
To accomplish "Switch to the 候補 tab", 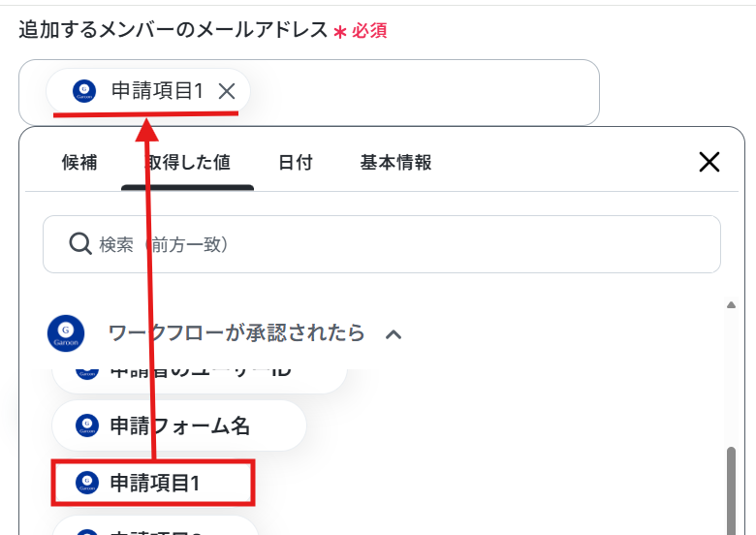I will click(x=79, y=163).
